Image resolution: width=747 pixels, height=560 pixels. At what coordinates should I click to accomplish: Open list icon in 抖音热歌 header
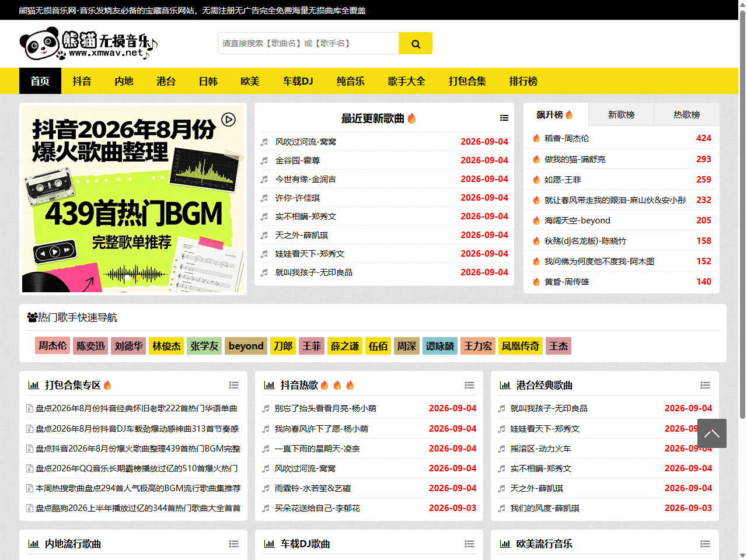pos(469,385)
